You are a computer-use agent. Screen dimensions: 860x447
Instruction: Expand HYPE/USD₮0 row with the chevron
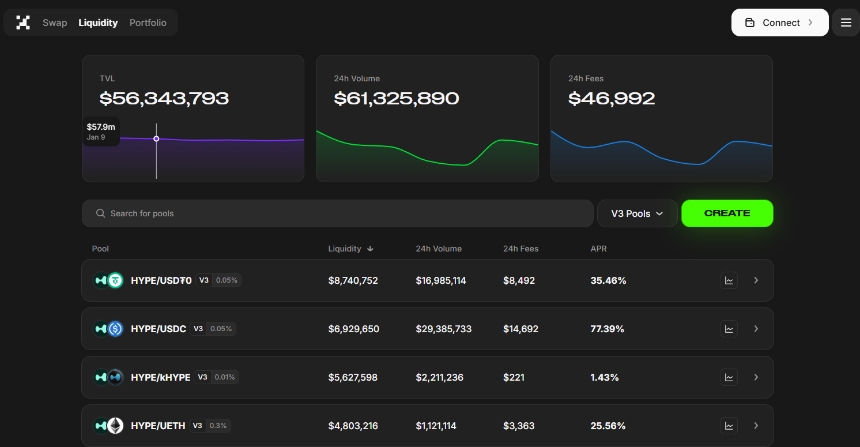click(756, 281)
